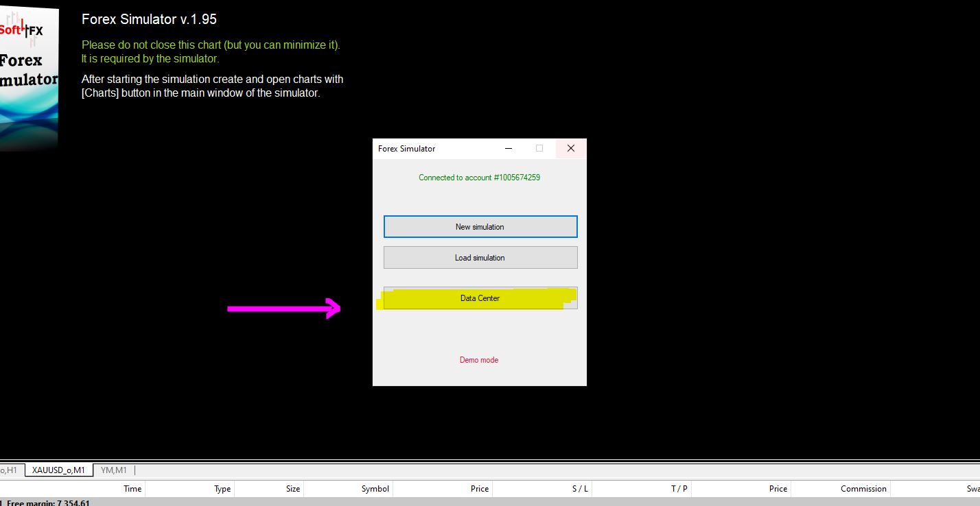Open the highlighted Data Center button
The height and width of the screenshot is (506, 980).
(480, 298)
